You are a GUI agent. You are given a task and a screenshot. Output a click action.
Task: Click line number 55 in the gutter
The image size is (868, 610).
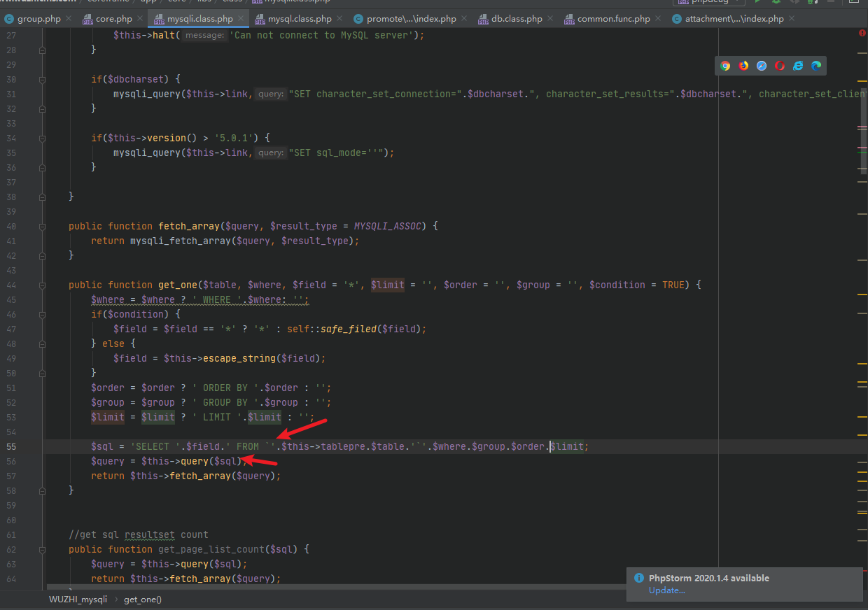[x=10, y=447]
